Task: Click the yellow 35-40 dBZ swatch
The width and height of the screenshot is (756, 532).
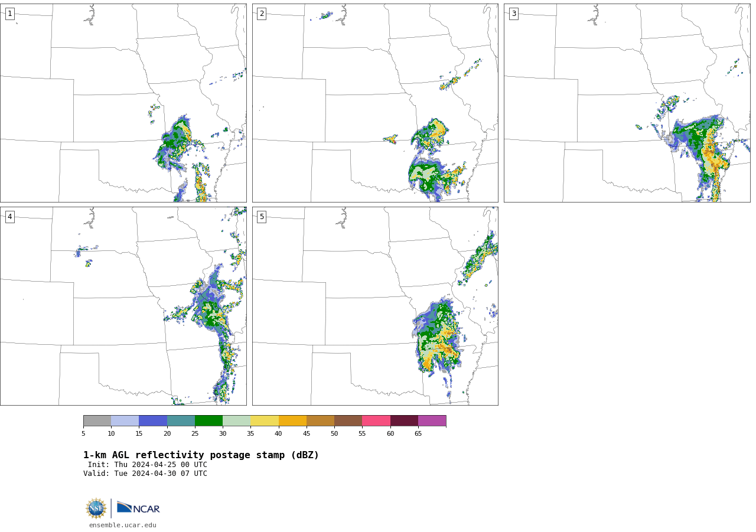Action: 265,420
